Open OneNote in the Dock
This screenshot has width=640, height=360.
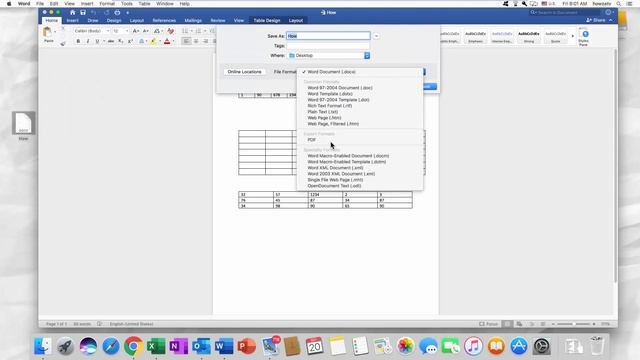[178, 347]
